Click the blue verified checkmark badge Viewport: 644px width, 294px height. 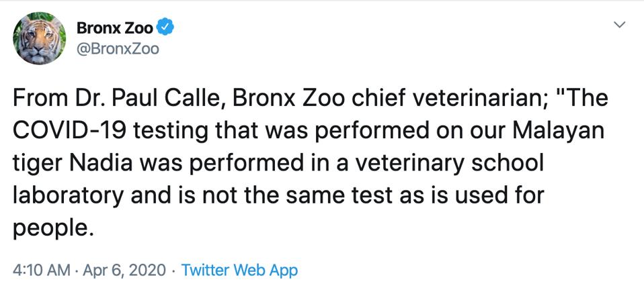pyautogui.click(x=165, y=28)
